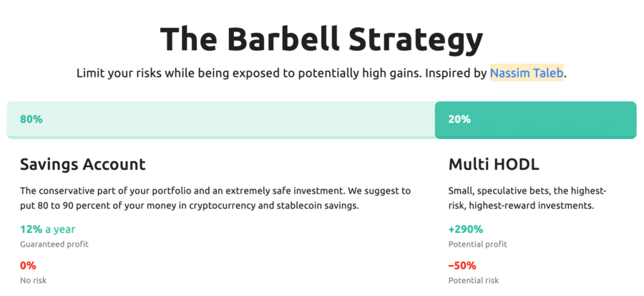Click the Guaranteed profit caption
Image resolution: width=644 pixels, height=296 pixels.
pyautogui.click(x=54, y=244)
